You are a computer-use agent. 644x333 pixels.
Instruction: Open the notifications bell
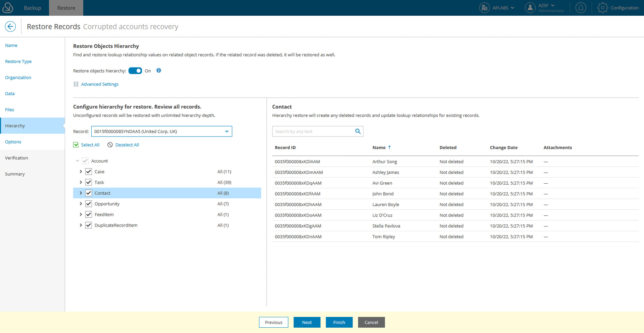point(581,8)
